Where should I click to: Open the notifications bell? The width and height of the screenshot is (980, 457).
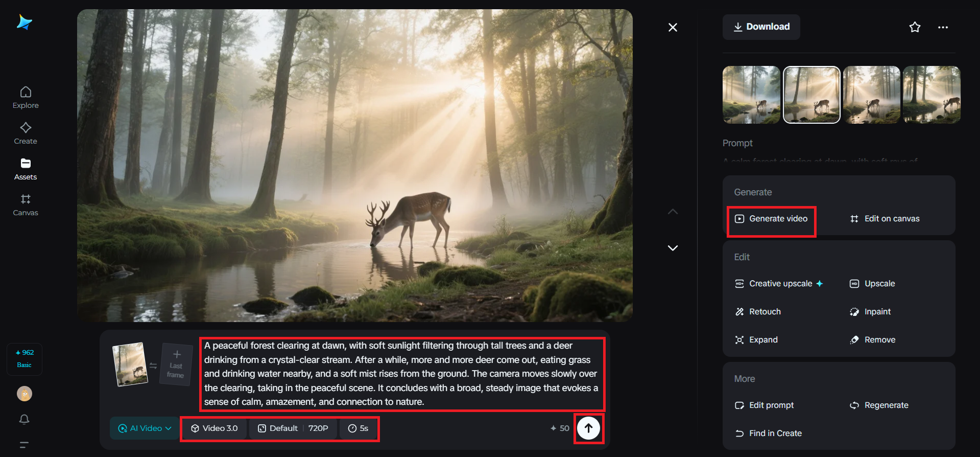click(x=24, y=419)
